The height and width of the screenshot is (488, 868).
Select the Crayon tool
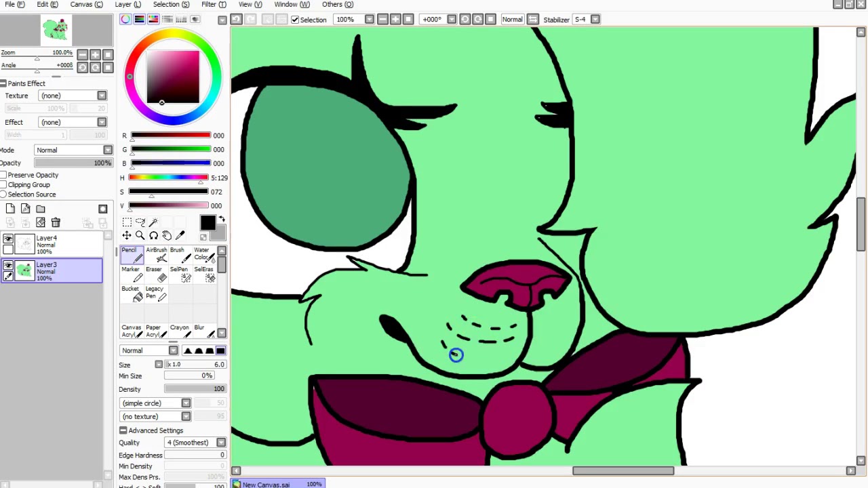coord(180,331)
